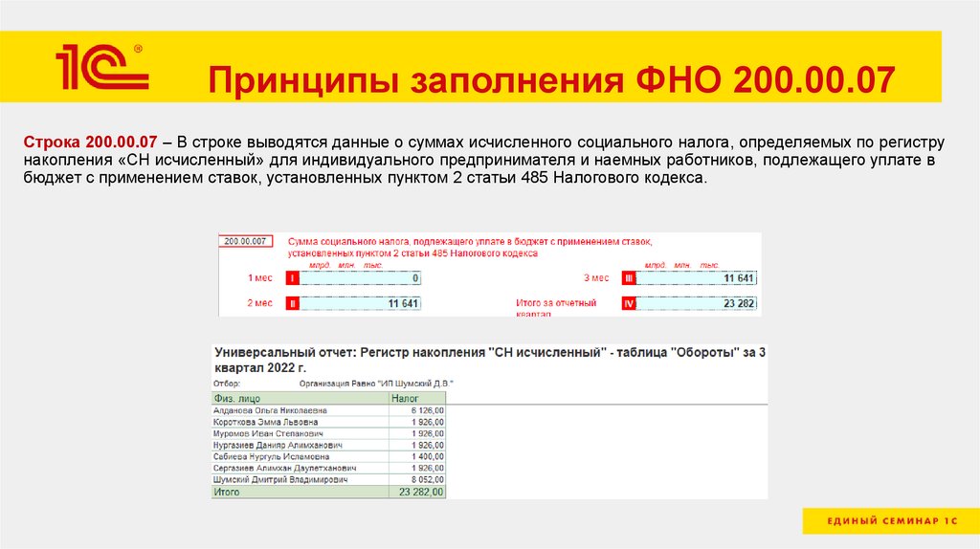Screen dimensions: 980x549
Task: Select the row "Короткова Эмма Львовна"
Action: [329, 422]
